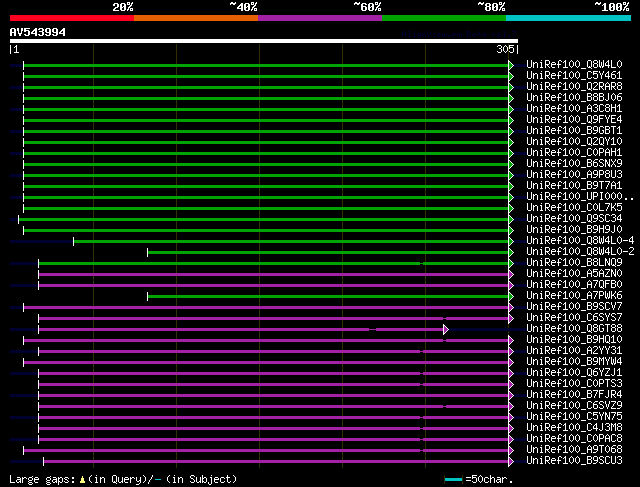
Task: Click the start tick of the Q8W4L0-2 alignment
Action: (147, 253)
